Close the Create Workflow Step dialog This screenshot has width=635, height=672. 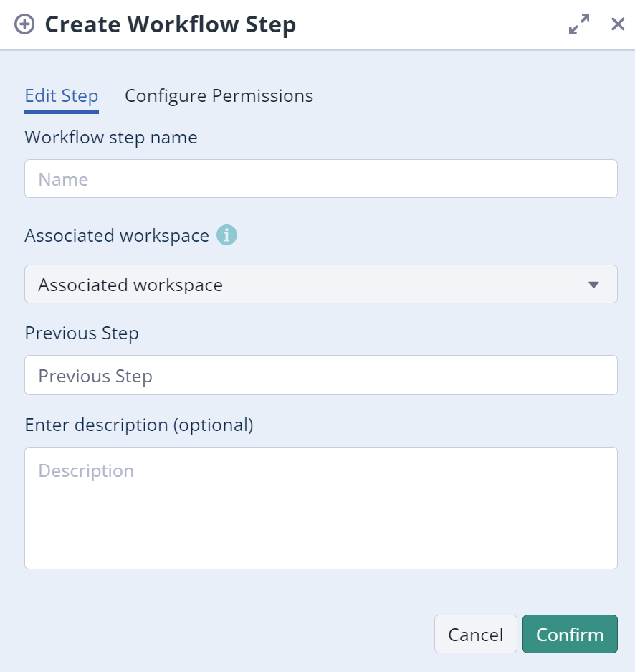pyautogui.click(x=618, y=24)
